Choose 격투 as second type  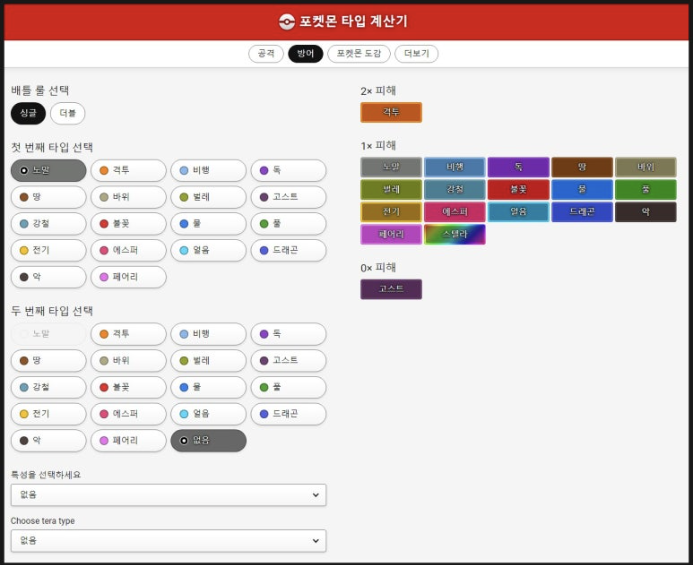coord(129,334)
